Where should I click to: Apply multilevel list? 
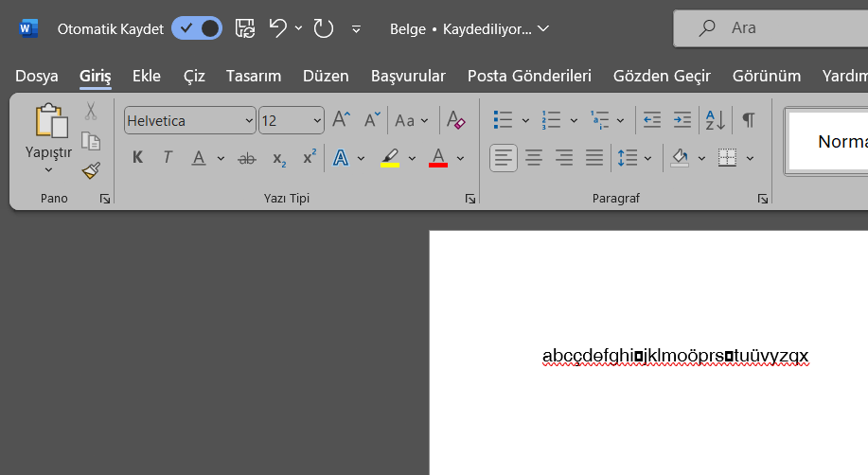pyautogui.click(x=599, y=119)
